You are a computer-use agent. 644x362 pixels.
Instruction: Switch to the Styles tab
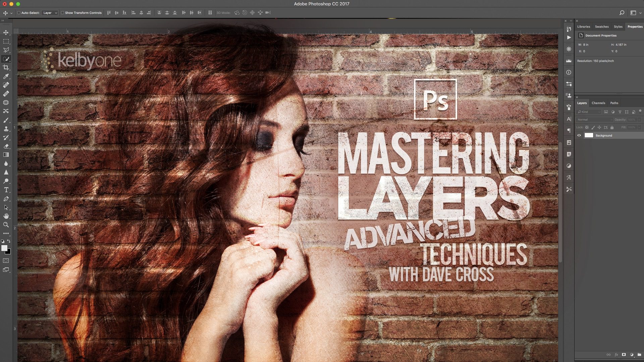(618, 27)
